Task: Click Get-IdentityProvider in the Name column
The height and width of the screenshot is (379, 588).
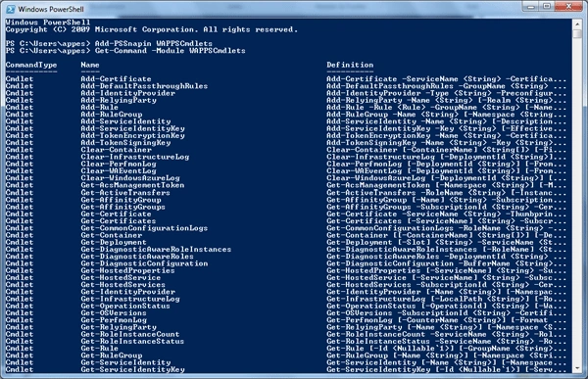Action: [x=127, y=292]
